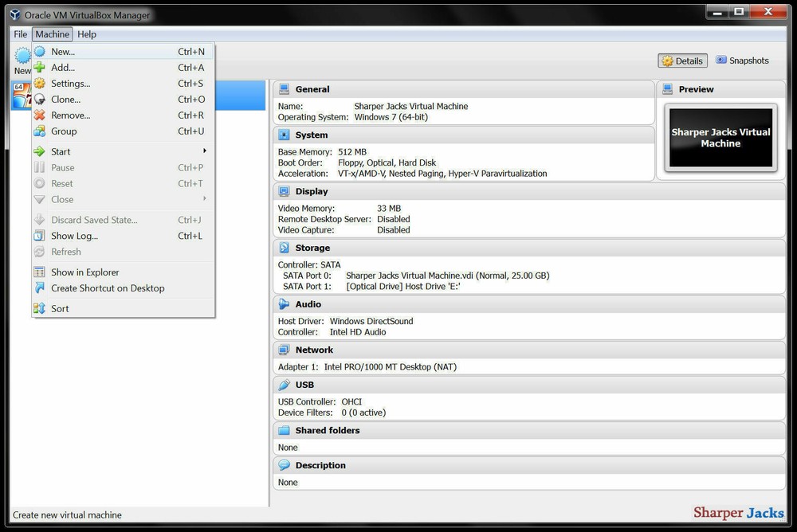797x532 pixels.
Task: Select the Group icon in Machine menu
Action: point(38,131)
